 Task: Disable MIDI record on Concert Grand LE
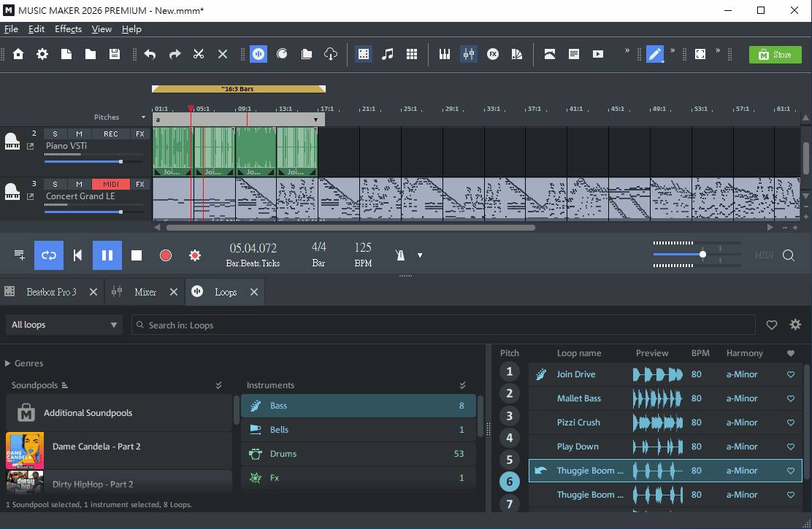click(111, 185)
